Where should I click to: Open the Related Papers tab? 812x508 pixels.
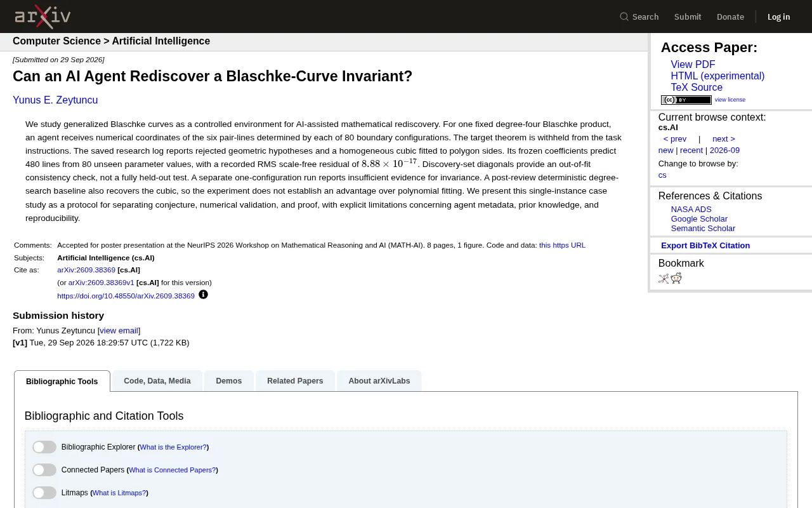point(295,381)
